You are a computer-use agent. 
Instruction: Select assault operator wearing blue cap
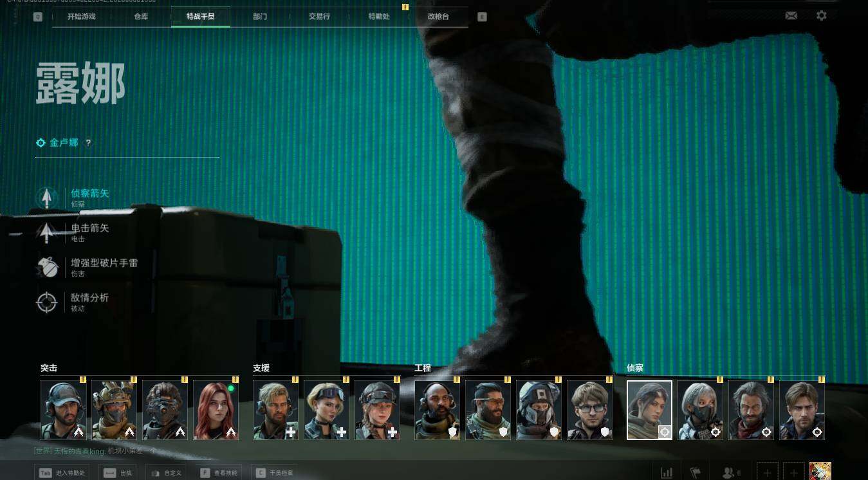(63, 410)
